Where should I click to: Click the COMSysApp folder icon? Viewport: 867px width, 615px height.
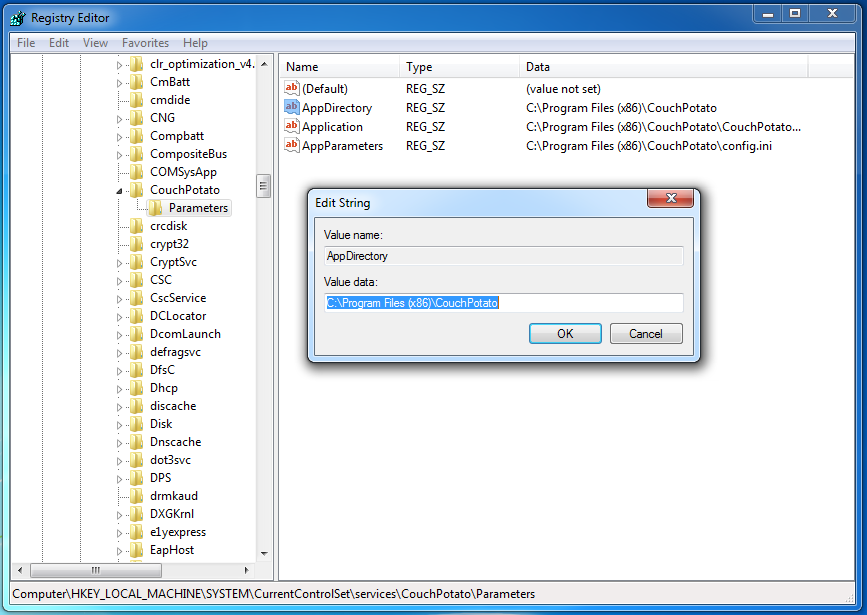[137, 172]
